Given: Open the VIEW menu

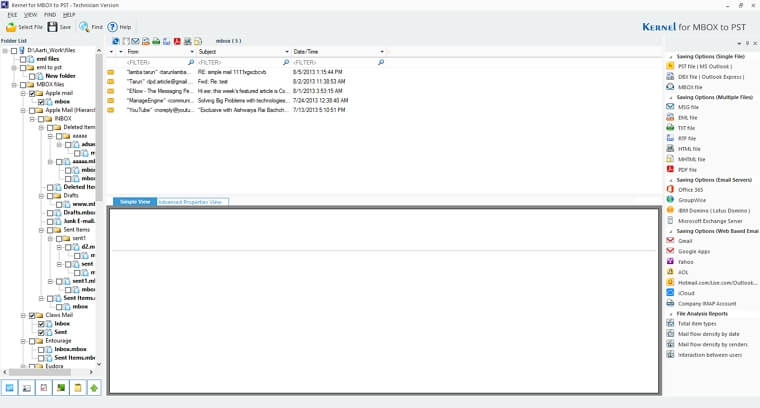Looking at the screenshot, I should tap(31, 15).
